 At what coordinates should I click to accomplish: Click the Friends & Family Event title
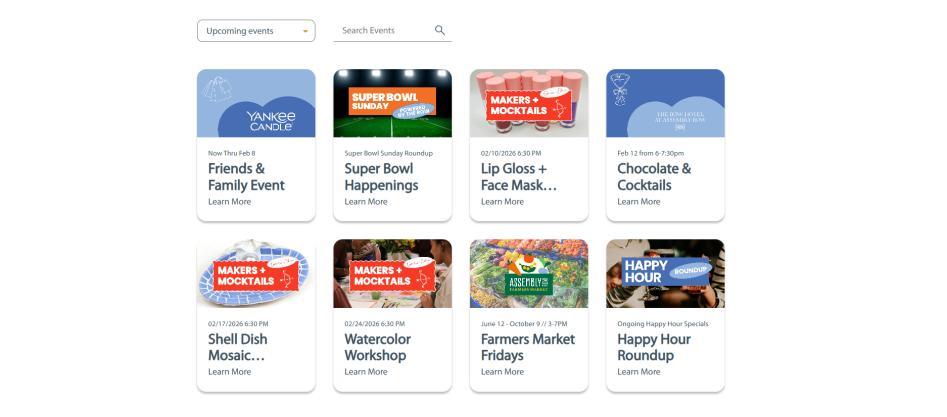click(246, 177)
